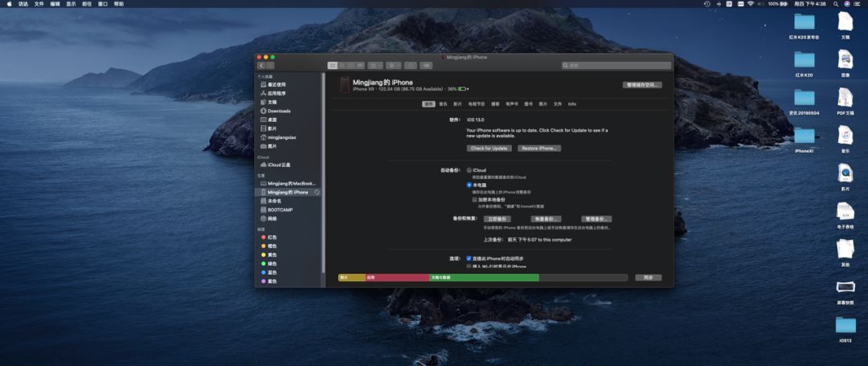
Task: Uncheck auto-sync when iPhone connected
Action: [x=469, y=258]
